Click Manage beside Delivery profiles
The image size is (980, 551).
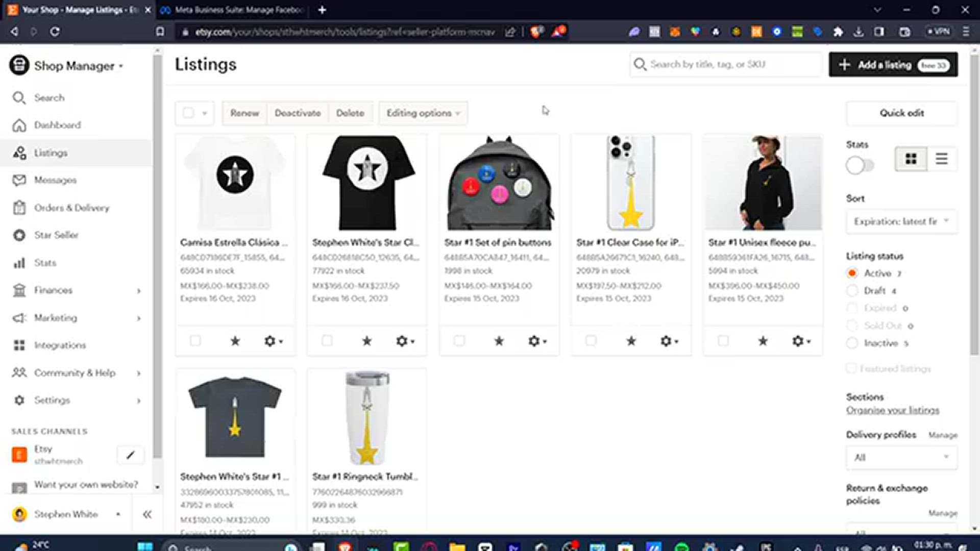click(x=943, y=435)
